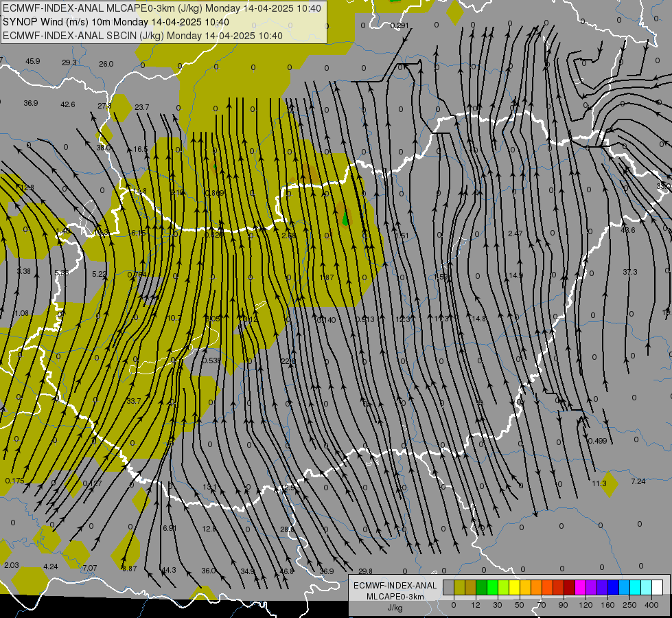This screenshot has height=618, width=672.
Task: Click the map value 42.6
Action: tap(68, 104)
